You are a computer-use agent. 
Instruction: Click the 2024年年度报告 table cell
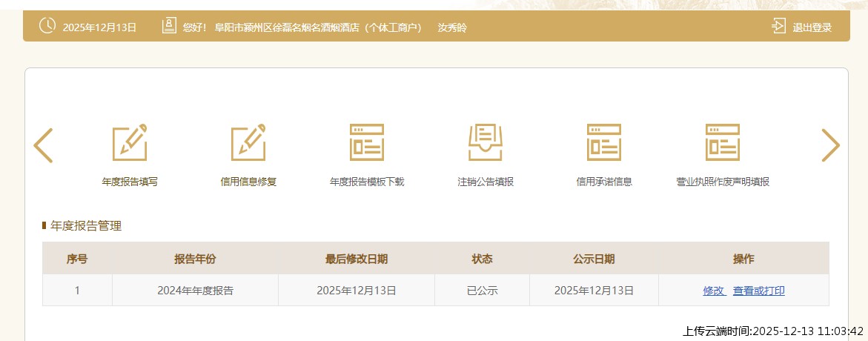(x=195, y=291)
